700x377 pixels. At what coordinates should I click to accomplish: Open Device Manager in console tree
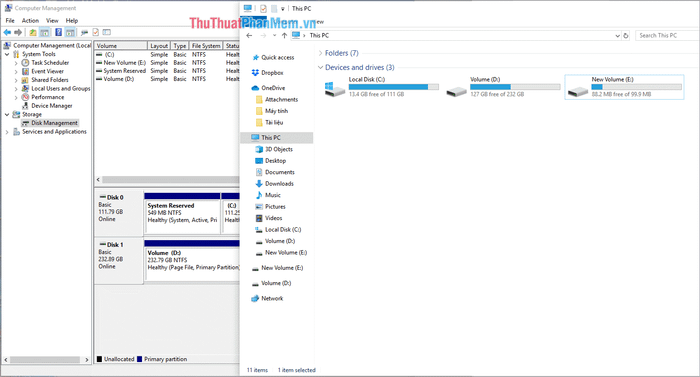51,106
